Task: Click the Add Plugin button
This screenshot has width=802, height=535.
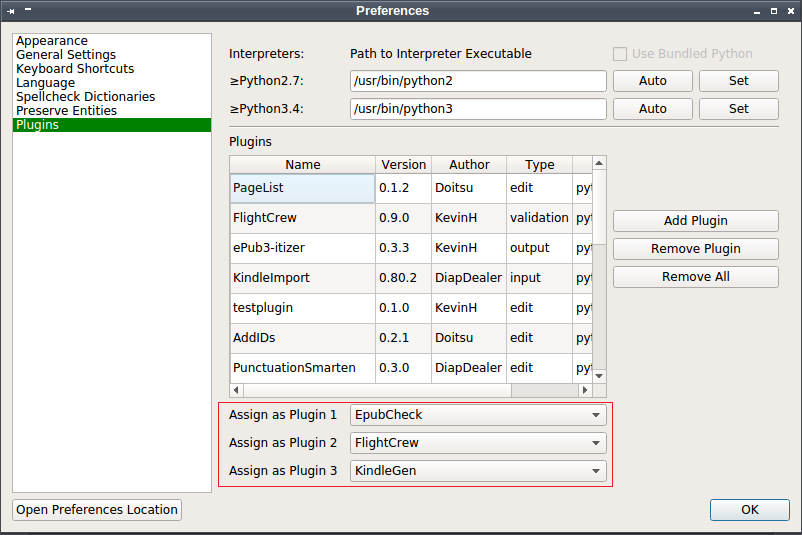Action: point(695,221)
